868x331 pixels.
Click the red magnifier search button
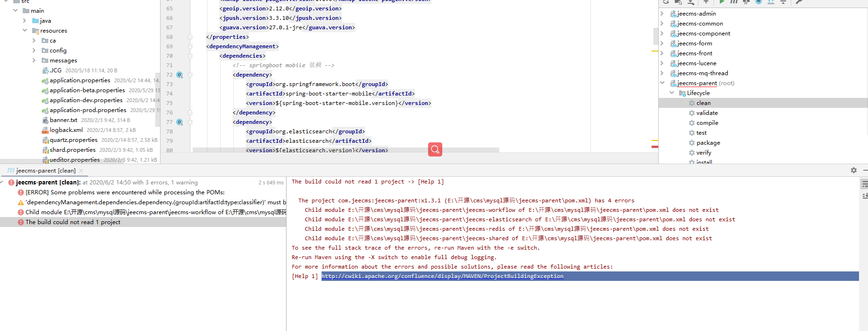pyautogui.click(x=435, y=149)
